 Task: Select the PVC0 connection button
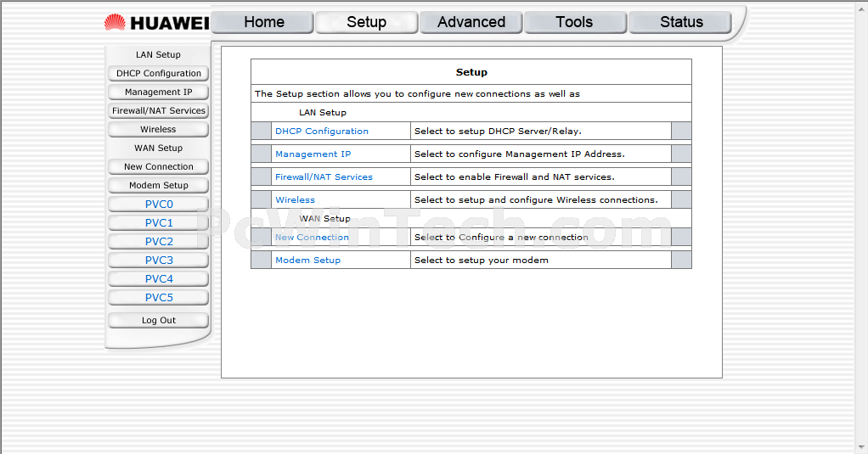158,205
